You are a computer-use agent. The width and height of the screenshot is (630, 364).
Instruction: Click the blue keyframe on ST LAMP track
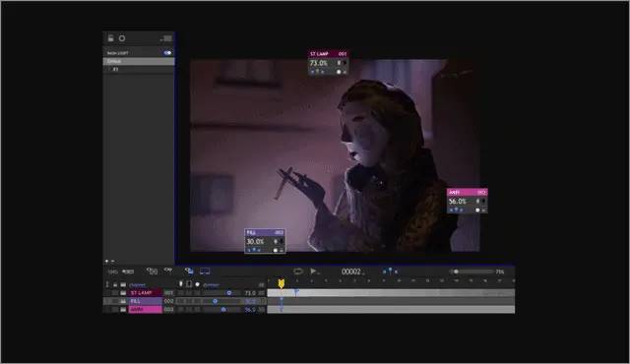point(296,292)
